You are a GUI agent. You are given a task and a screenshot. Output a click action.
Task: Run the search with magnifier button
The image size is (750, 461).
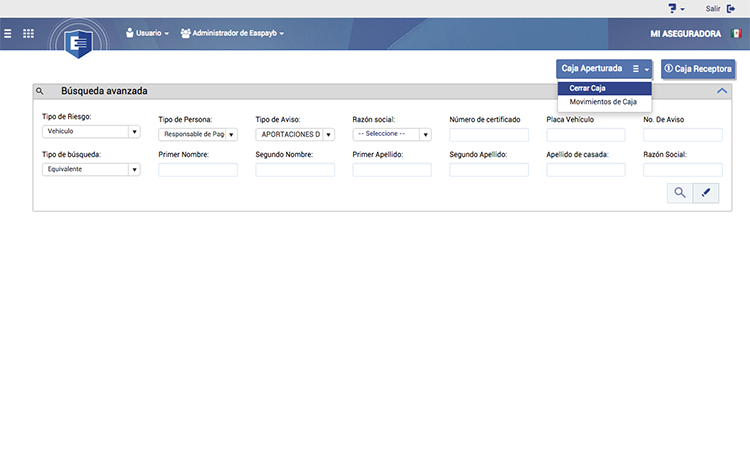tap(680, 193)
